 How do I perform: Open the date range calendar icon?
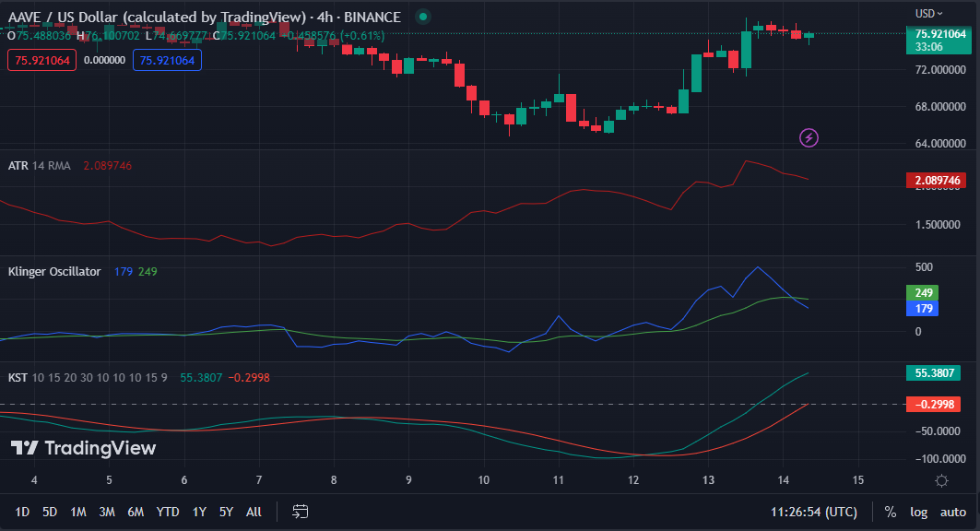coord(300,512)
